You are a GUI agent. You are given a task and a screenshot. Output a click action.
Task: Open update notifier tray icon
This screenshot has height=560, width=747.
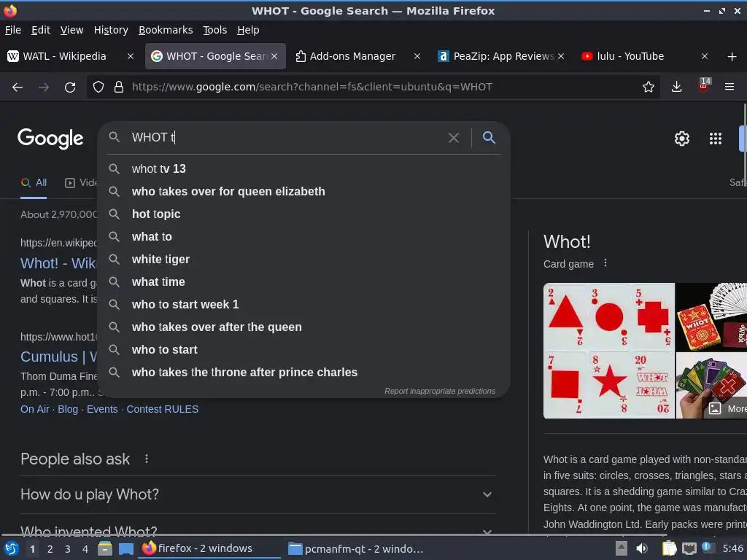pos(706,548)
